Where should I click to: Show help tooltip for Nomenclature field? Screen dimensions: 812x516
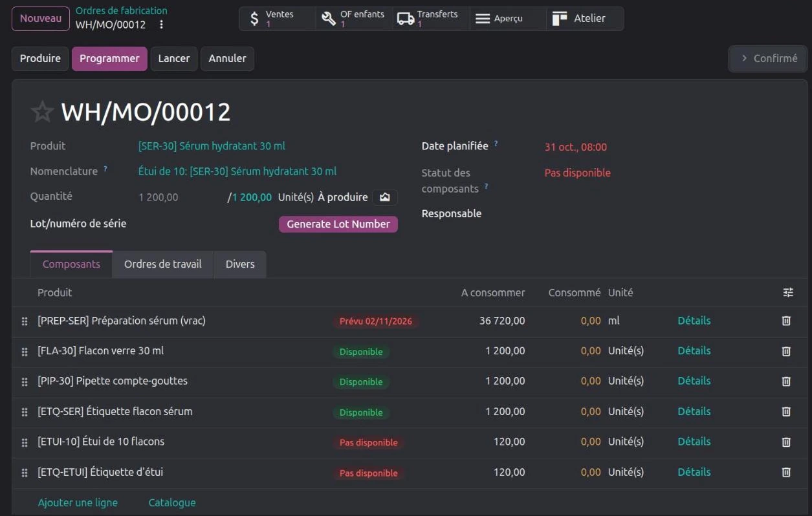pos(105,169)
